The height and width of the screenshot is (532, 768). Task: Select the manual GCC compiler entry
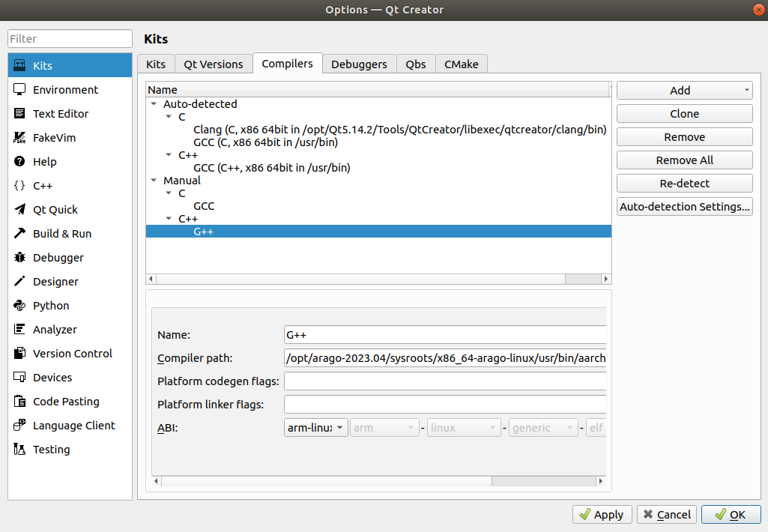(x=204, y=206)
